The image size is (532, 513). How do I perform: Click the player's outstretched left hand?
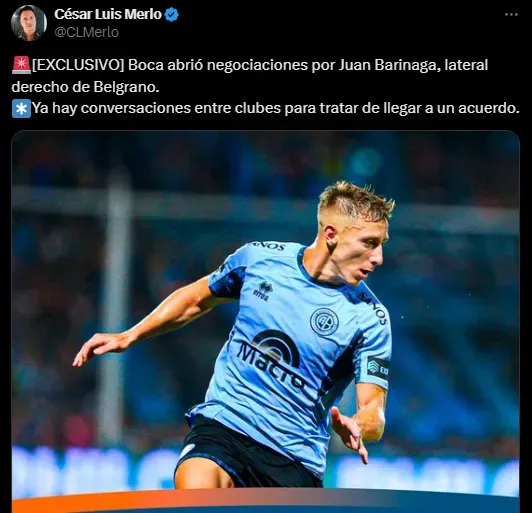tap(94, 348)
